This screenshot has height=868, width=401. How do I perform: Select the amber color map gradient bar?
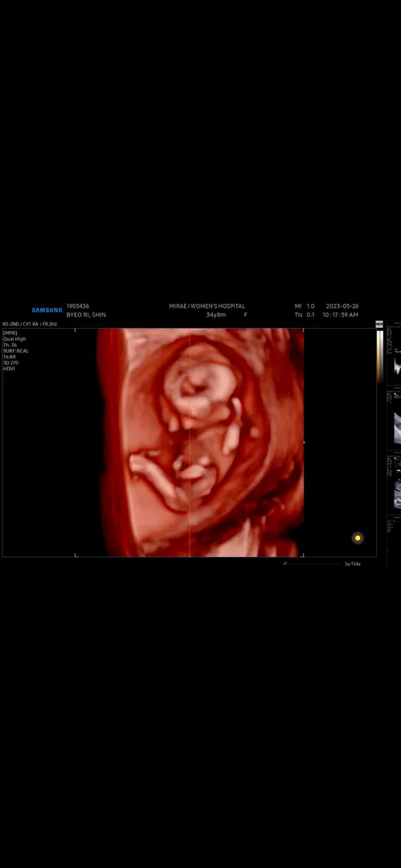(x=379, y=357)
